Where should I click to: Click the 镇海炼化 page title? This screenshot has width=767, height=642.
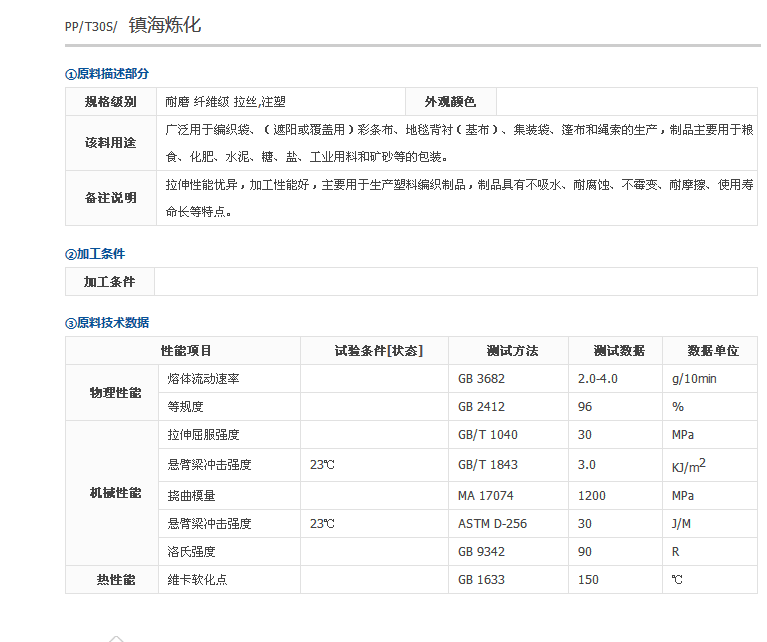[165, 25]
